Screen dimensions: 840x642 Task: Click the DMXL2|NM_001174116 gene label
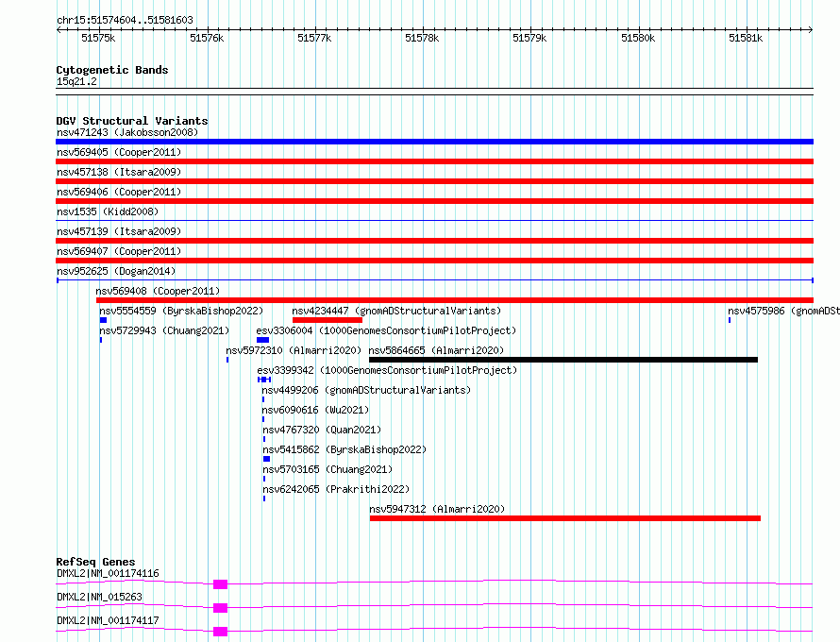click(108, 573)
